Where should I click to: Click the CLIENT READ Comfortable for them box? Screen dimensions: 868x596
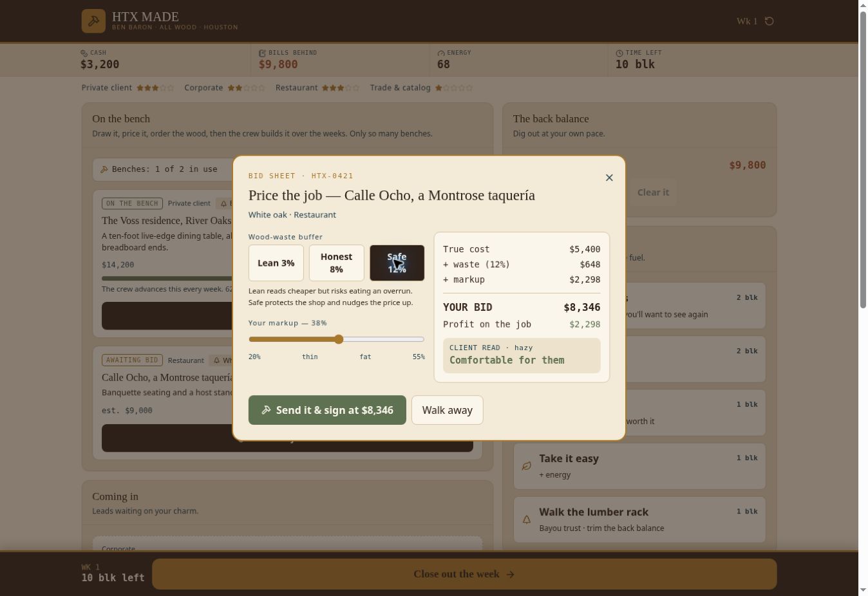coord(522,355)
